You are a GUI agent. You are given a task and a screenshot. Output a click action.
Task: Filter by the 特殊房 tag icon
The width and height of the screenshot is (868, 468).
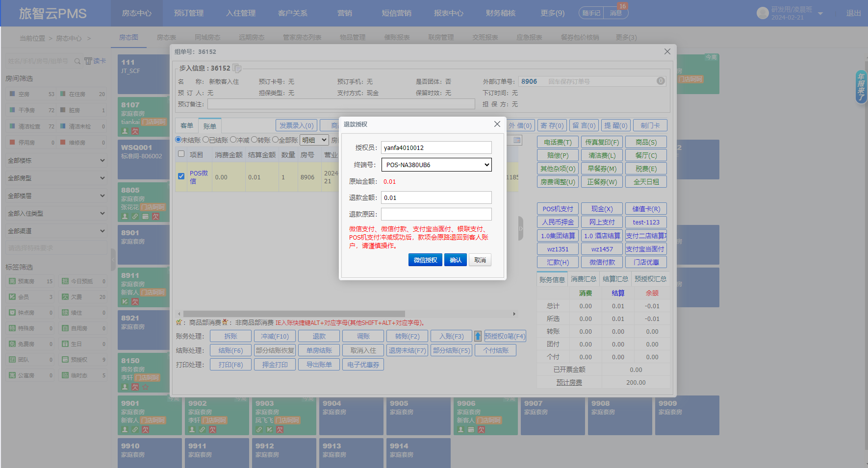(x=12, y=328)
